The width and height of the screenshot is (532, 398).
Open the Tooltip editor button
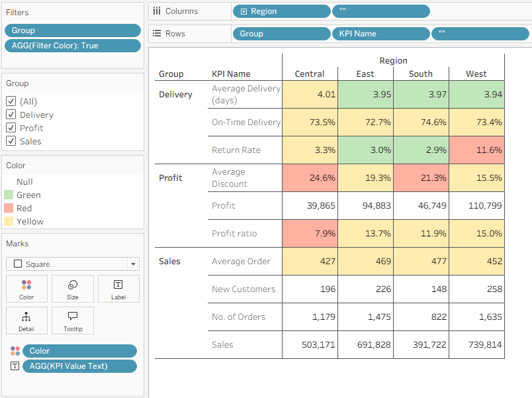click(72, 321)
